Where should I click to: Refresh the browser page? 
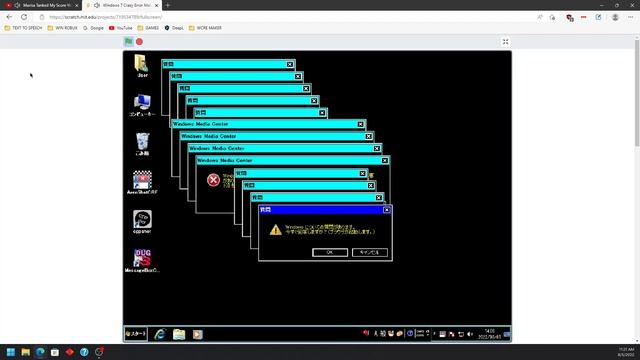coord(24,17)
